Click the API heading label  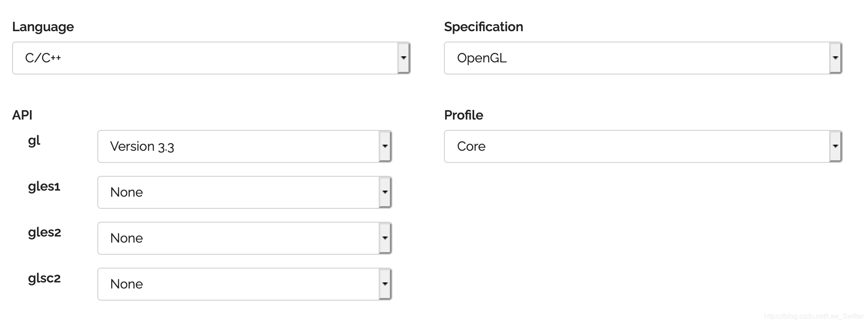pyautogui.click(x=22, y=115)
